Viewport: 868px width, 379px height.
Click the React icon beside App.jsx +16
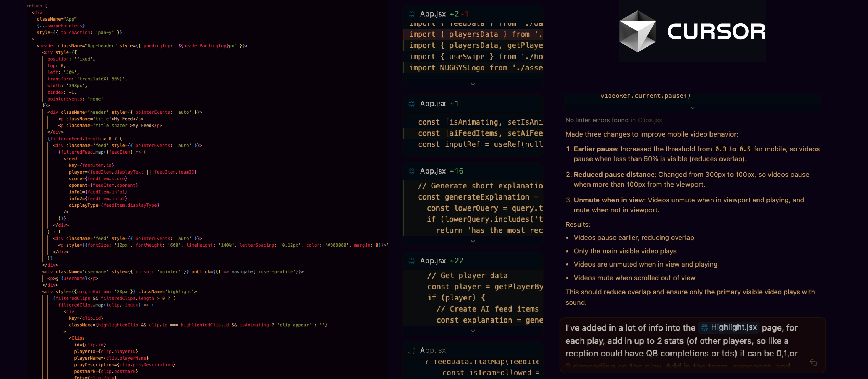click(x=411, y=171)
